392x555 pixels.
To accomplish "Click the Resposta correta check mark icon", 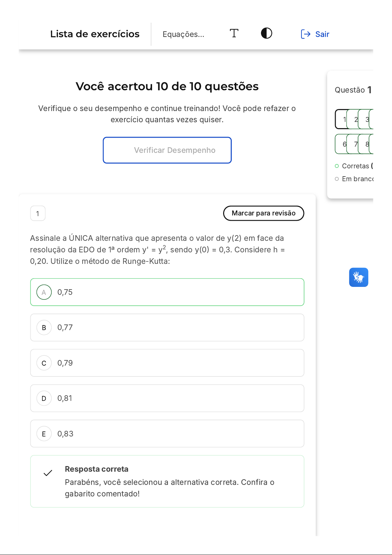I will [x=48, y=473].
